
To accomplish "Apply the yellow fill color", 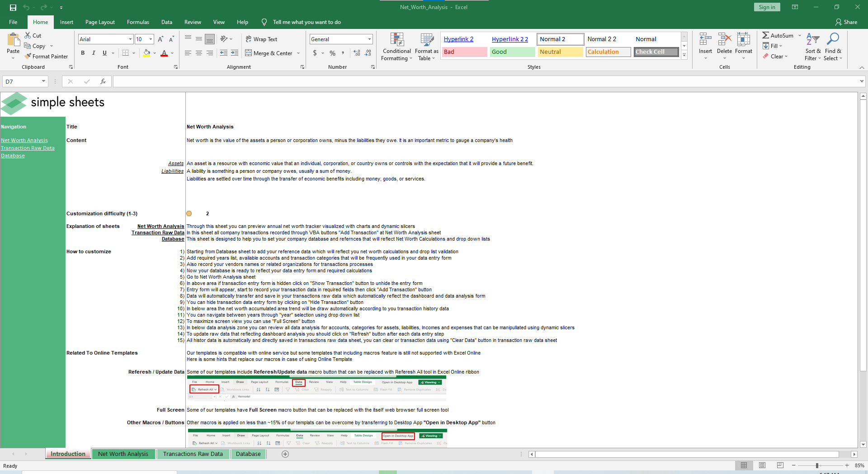I will (146, 53).
